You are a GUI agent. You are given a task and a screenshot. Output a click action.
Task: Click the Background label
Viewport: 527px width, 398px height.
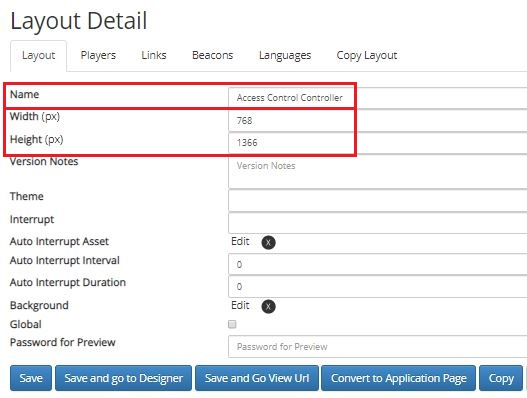39,305
